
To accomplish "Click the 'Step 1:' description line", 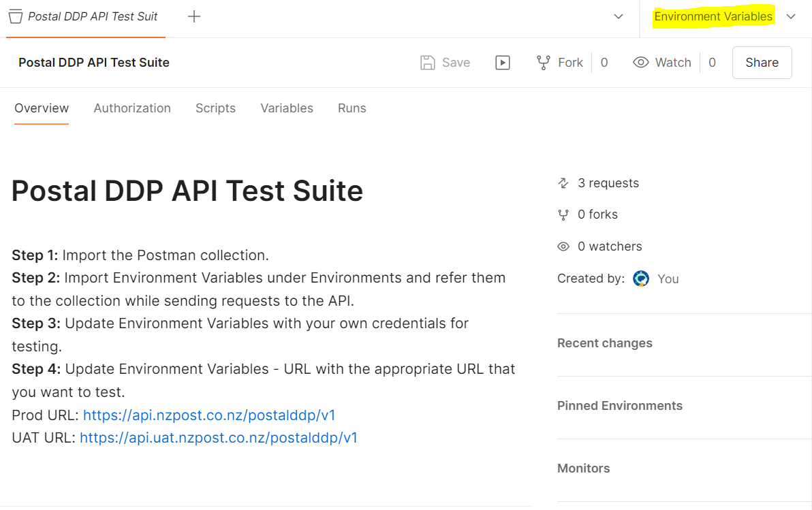I will 140,255.
